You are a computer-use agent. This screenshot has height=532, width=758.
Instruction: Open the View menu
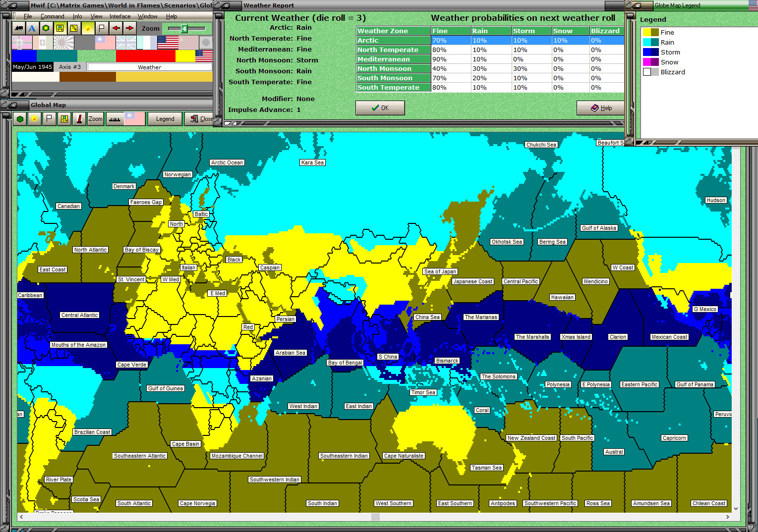[96, 16]
